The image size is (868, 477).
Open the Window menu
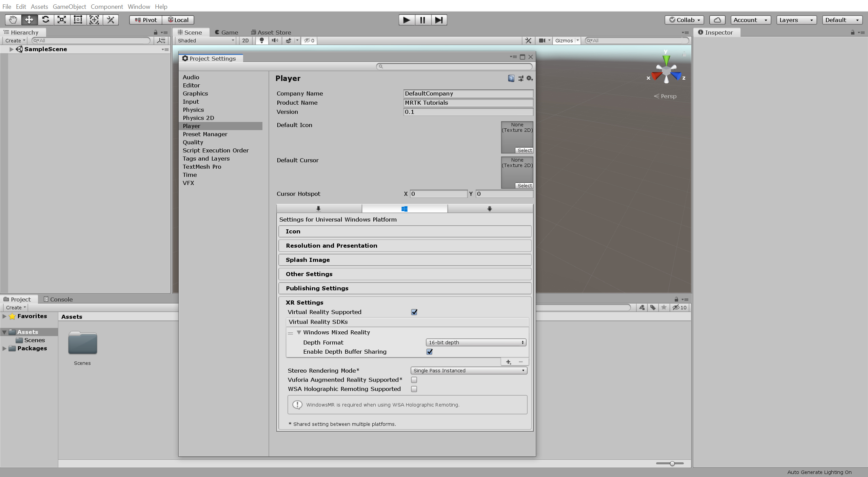click(139, 6)
